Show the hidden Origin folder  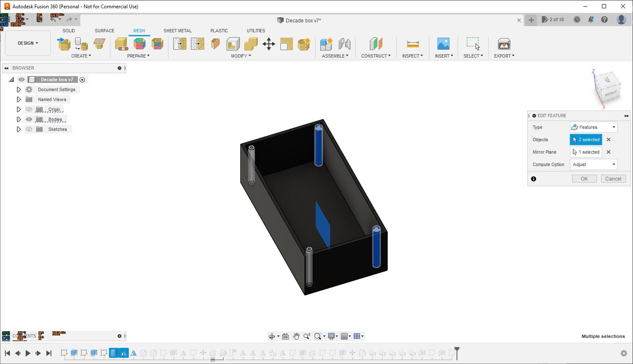(x=29, y=109)
